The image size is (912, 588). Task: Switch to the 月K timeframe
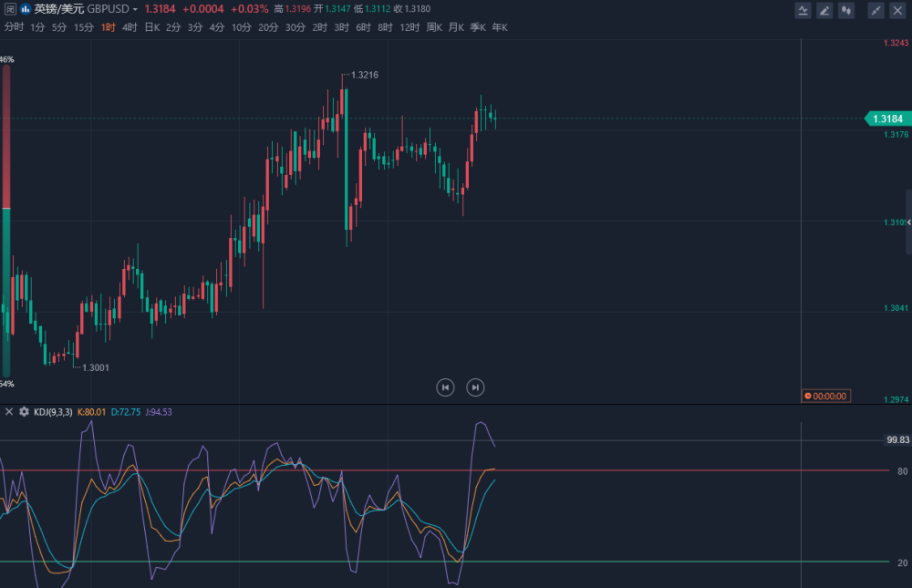pyautogui.click(x=457, y=27)
